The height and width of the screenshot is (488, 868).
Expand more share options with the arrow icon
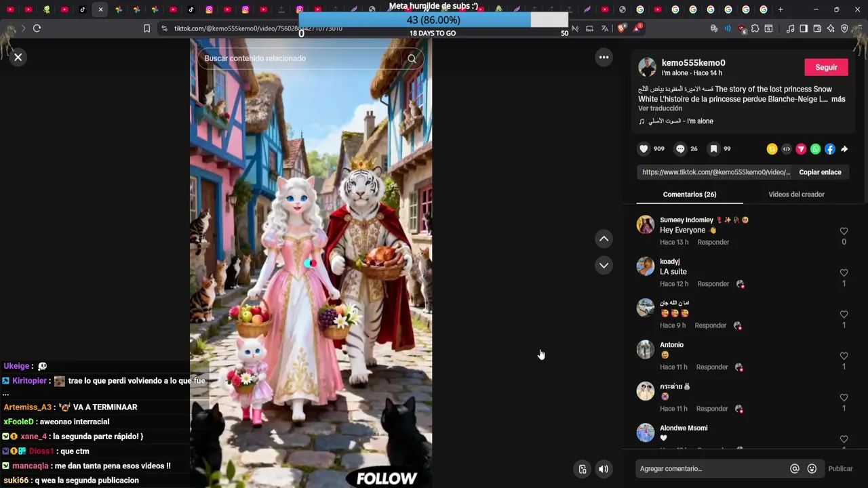(x=844, y=149)
